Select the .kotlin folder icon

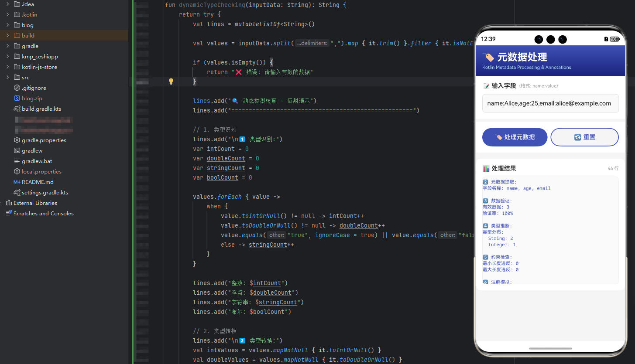point(17,14)
